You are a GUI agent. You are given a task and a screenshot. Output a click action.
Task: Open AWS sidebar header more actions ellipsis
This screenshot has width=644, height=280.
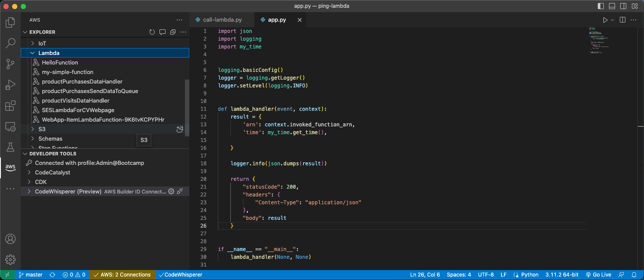pyautogui.click(x=179, y=20)
